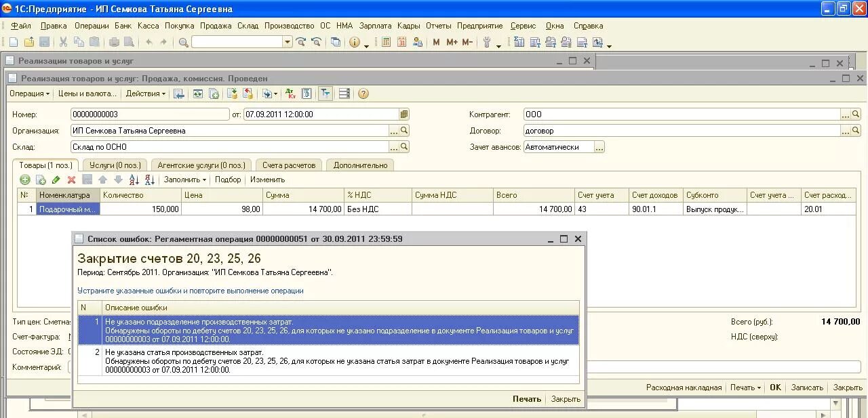This screenshot has width=868, height=418.
Task: Toggle the highlighted Тт mode toolbar button
Action: (325, 93)
